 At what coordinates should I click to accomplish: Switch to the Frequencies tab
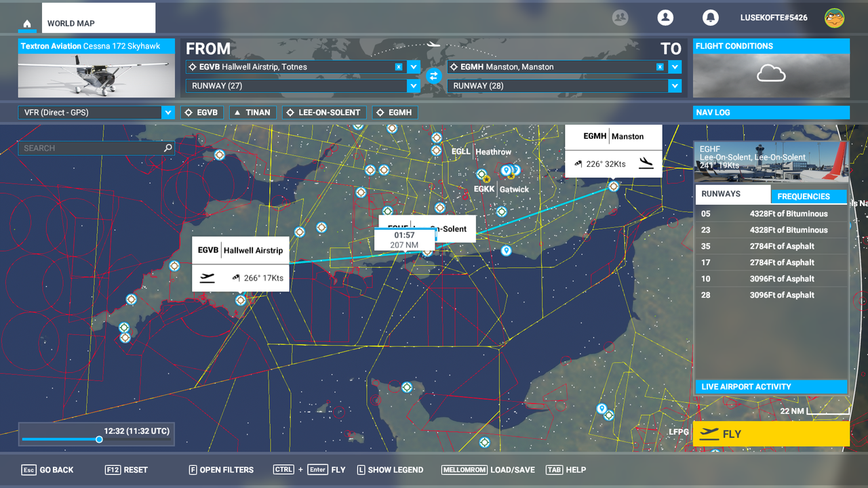pos(809,197)
